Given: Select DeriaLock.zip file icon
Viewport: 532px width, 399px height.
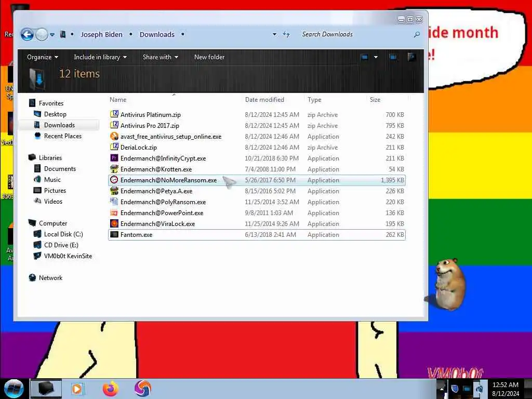Looking at the screenshot, I should (x=114, y=147).
